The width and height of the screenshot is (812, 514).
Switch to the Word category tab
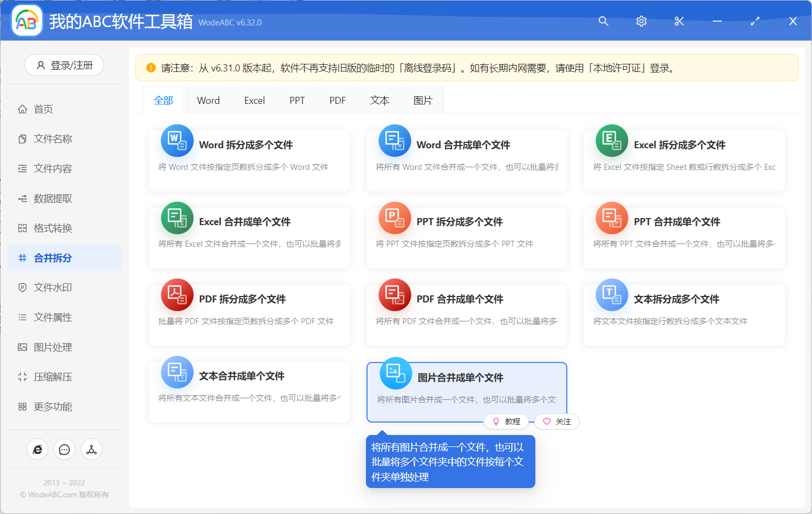coord(208,100)
